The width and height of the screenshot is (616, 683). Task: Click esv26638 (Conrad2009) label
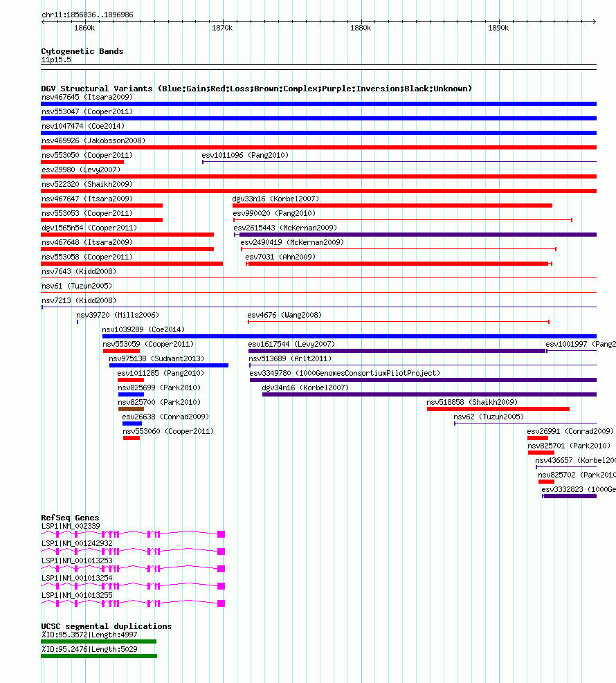(165, 417)
